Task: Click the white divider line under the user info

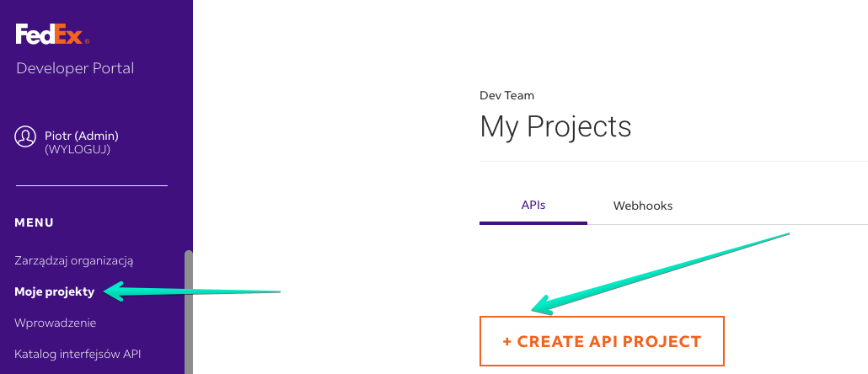Action: (x=91, y=186)
